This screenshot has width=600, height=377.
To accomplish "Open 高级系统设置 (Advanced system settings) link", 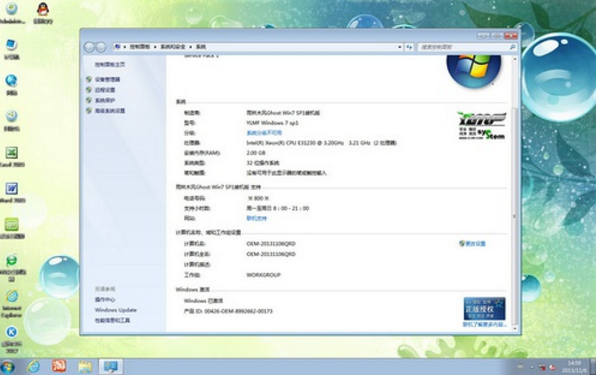I will 110,111.
